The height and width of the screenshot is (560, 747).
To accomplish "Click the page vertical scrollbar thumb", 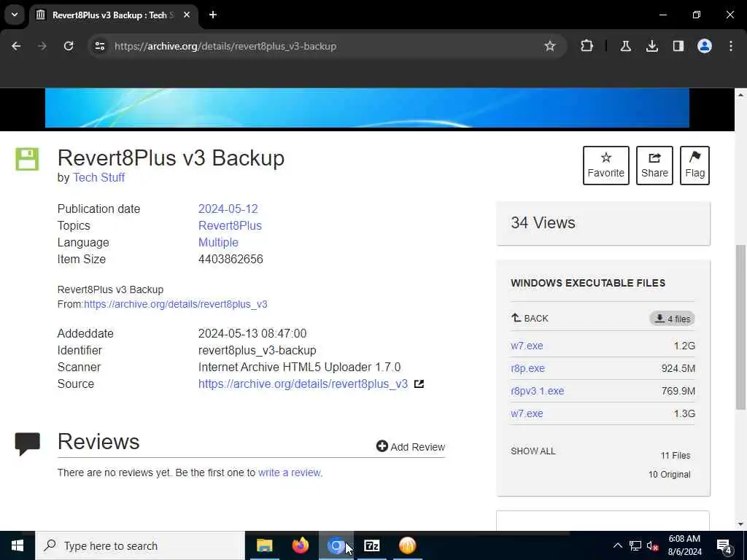I will [x=740, y=327].
